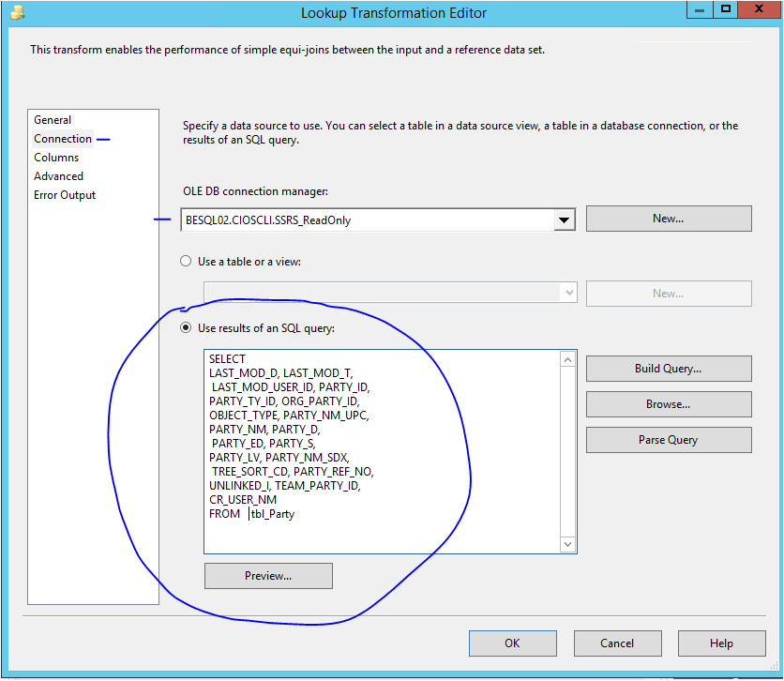Switch to the Columns page
784x681 pixels.
tap(56, 158)
